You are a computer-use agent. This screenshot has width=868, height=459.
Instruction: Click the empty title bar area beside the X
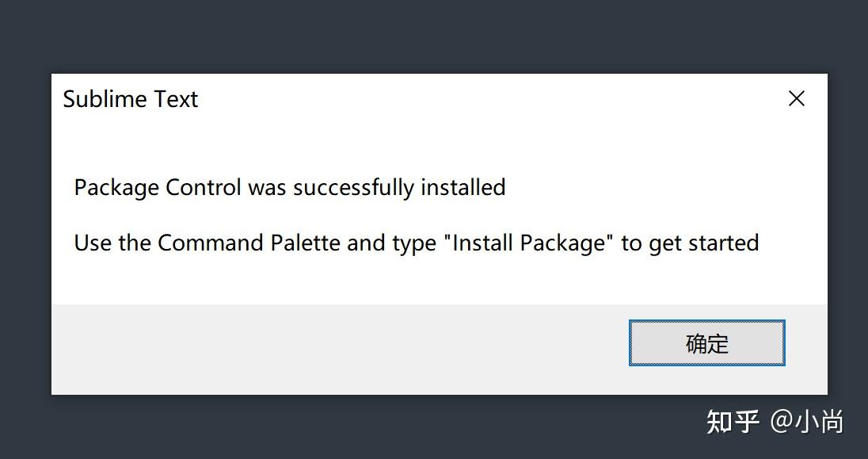(554, 98)
